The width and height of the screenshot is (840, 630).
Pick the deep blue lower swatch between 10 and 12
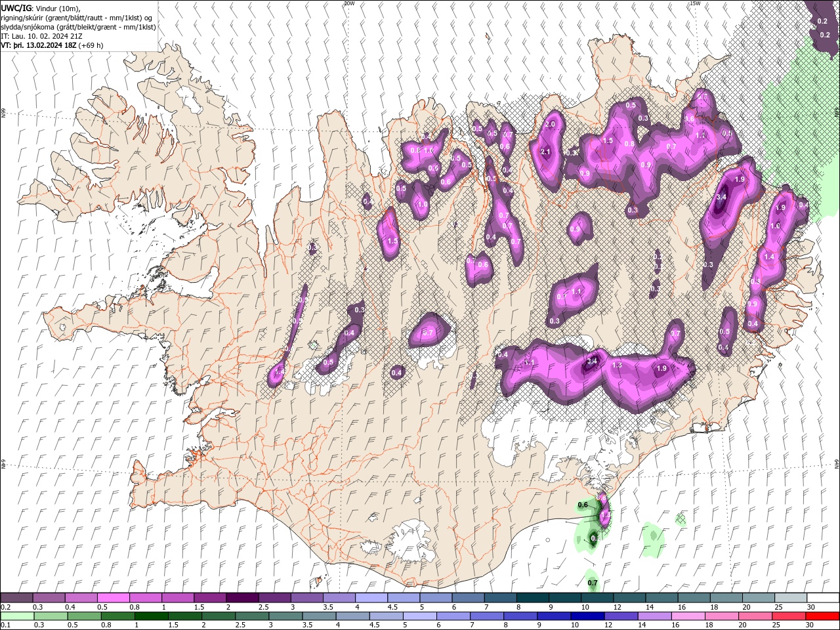587,616
